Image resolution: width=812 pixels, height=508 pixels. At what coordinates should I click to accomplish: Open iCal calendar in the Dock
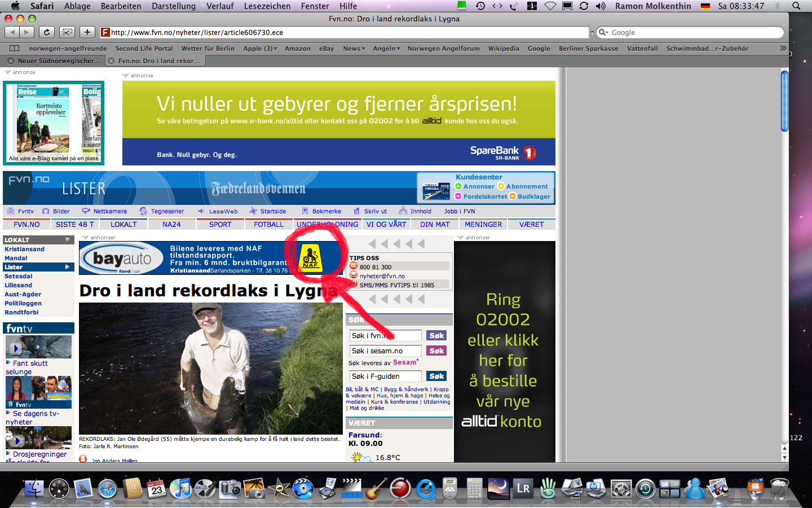click(157, 488)
